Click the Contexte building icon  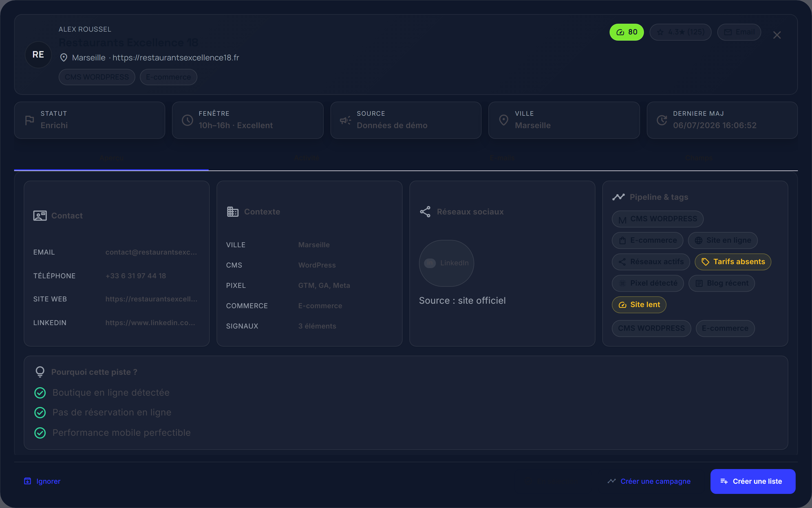pos(233,212)
